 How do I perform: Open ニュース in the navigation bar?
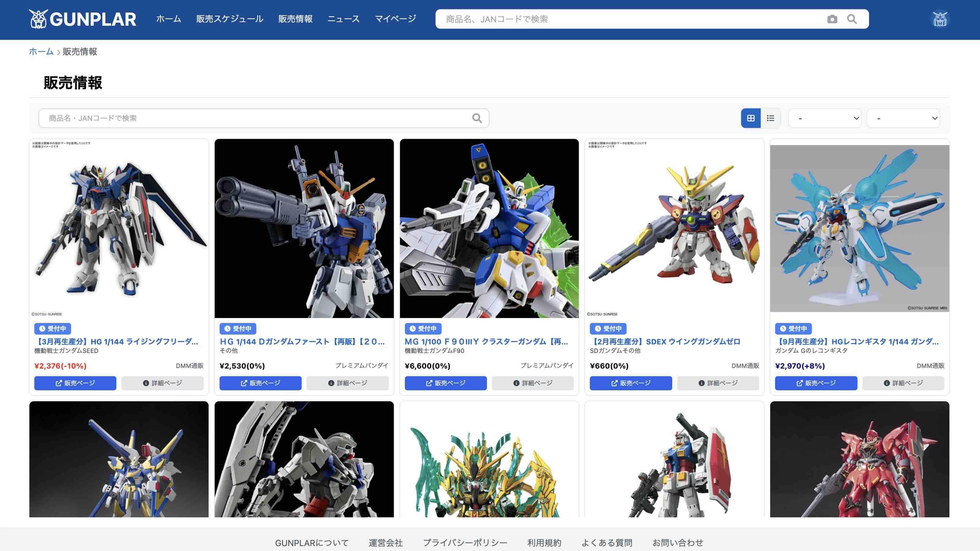[x=344, y=19]
